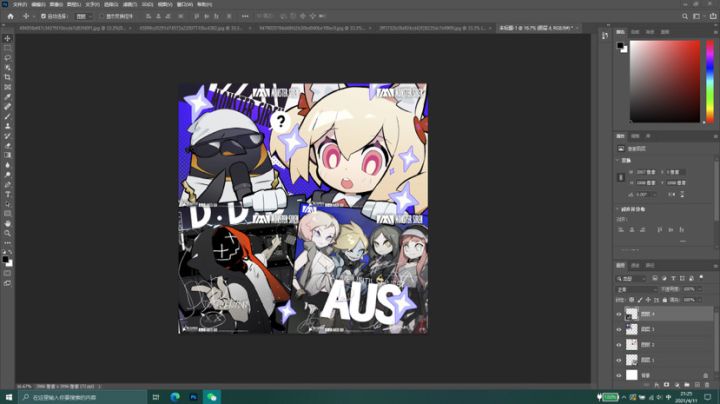Screen dimensions: 720x404
Task: Select the Frame tool
Action: (x=7, y=87)
